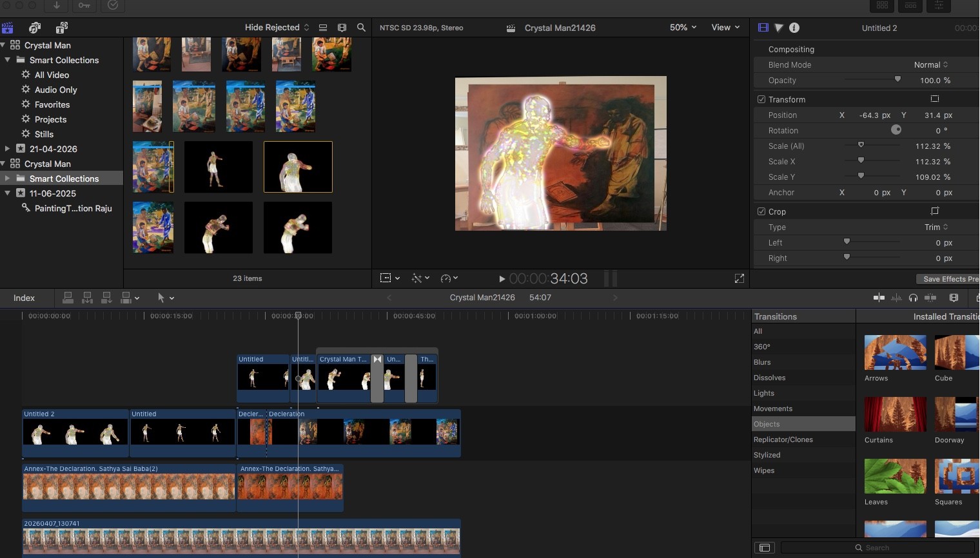The height and width of the screenshot is (558, 980).
Task: Click the Append clip edit icon
Action: (107, 298)
